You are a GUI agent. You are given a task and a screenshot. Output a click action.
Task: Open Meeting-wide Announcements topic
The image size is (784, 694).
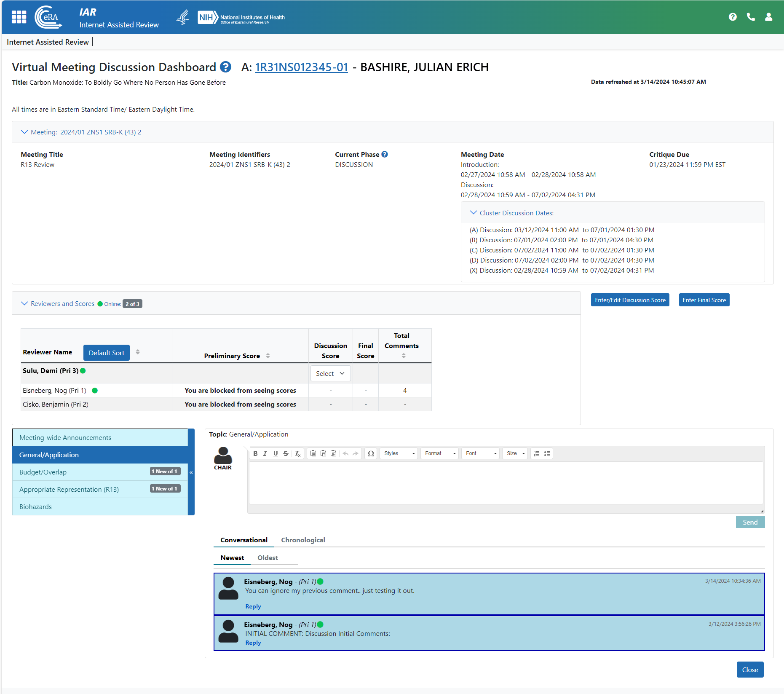[x=100, y=437]
